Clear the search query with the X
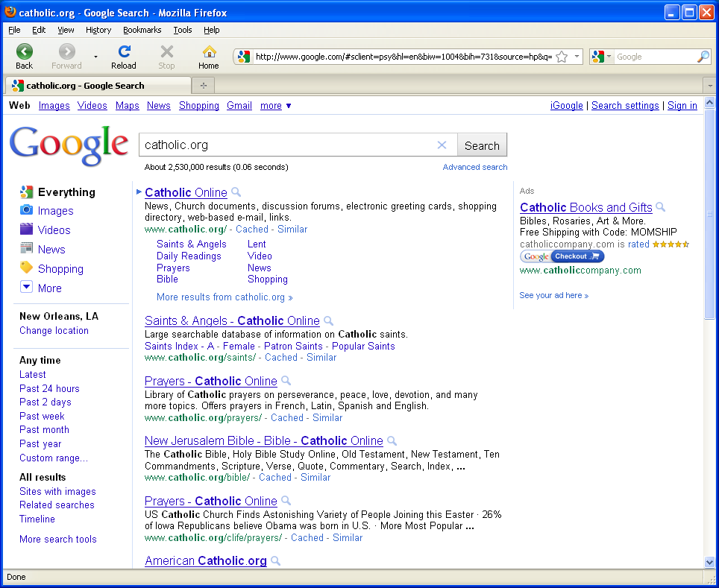Image resolution: width=719 pixels, height=588 pixels. click(x=442, y=145)
